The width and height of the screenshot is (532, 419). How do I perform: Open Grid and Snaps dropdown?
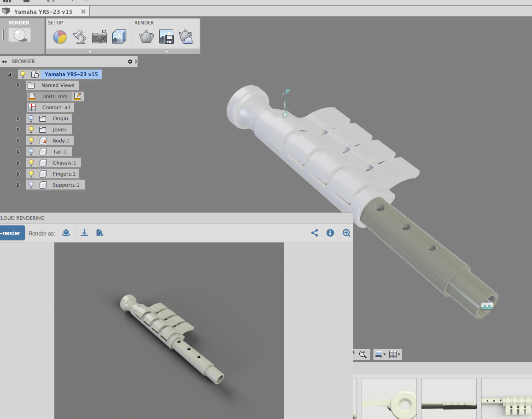point(394,354)
